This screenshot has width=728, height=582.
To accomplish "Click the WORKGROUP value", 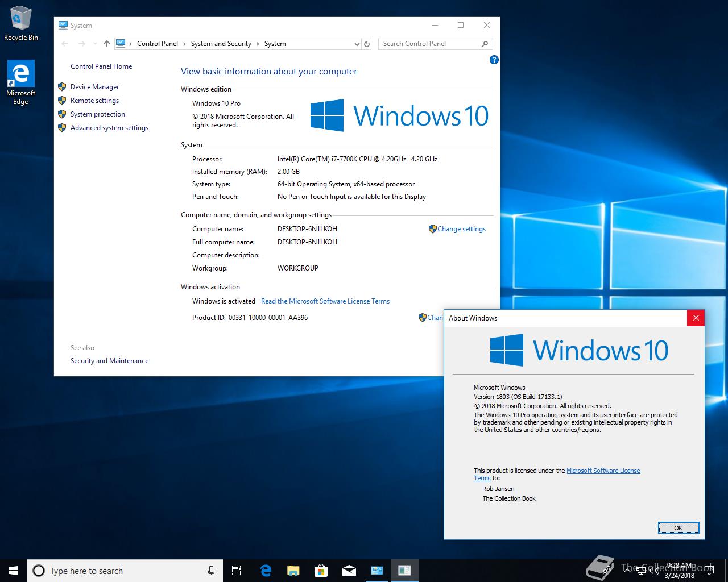I will click(x=297, y=268).
